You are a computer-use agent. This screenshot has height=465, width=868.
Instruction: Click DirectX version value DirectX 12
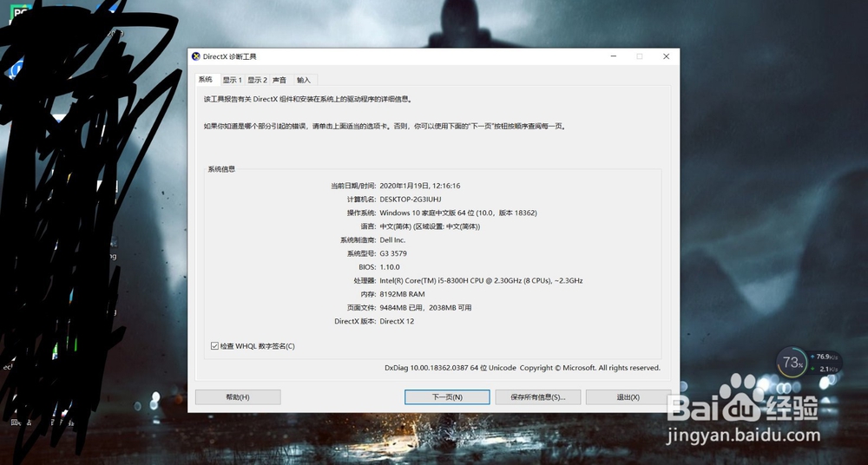tap(397, 321)
